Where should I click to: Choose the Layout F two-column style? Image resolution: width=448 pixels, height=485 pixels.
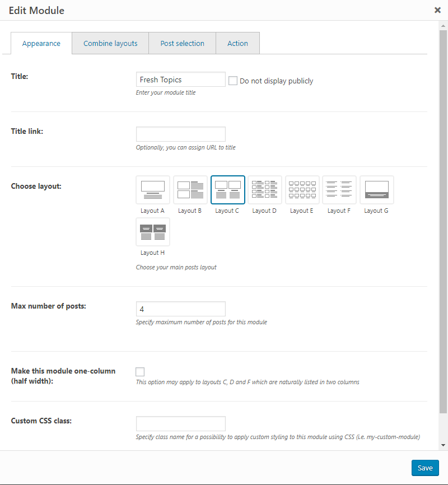(339, 190)
